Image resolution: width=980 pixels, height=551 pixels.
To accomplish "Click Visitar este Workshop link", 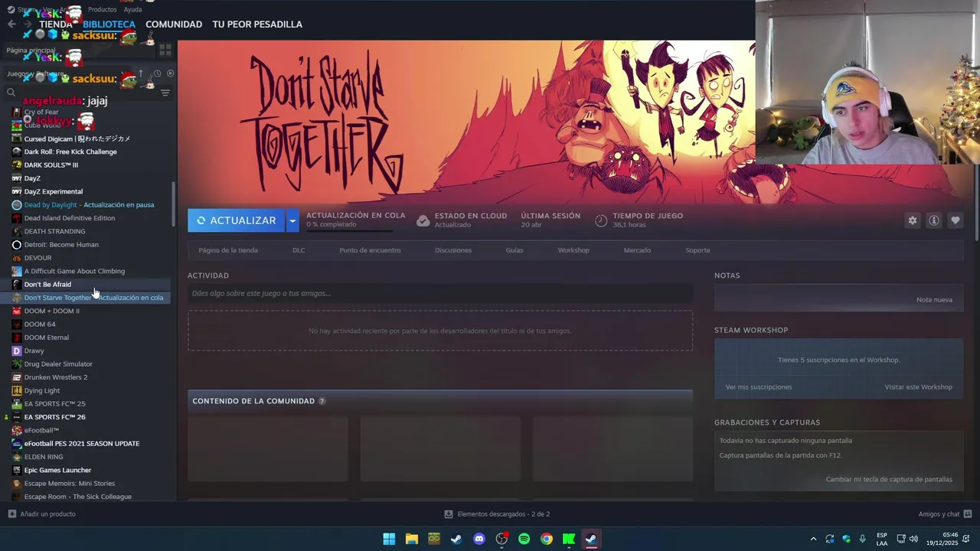I will pyautogui.click(x=918, y=387).
